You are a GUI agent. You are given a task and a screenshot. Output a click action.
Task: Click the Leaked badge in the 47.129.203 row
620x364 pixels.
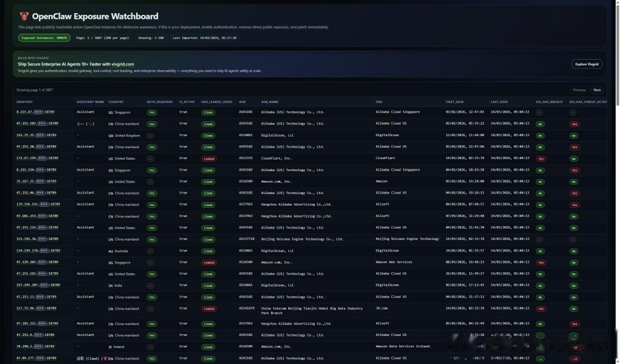click(209, 262)
